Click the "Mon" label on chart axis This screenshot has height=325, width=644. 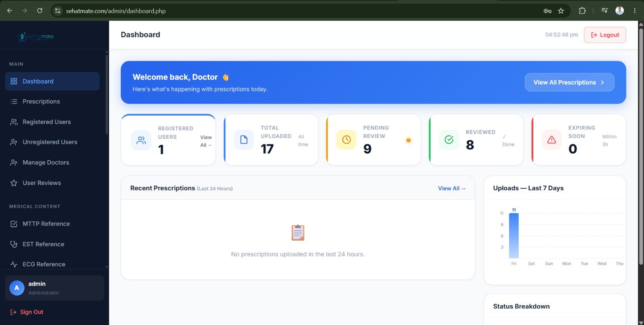pyautogui.click(x=567, y=263)
